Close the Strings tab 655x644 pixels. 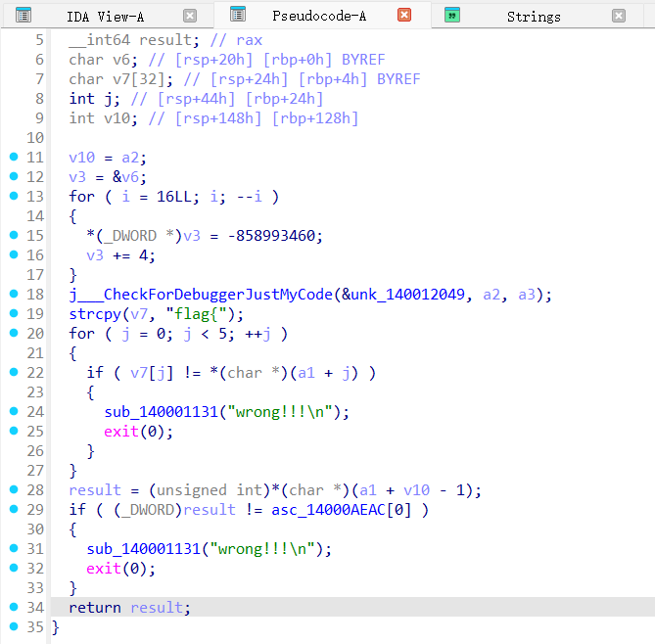click(619, 16)
